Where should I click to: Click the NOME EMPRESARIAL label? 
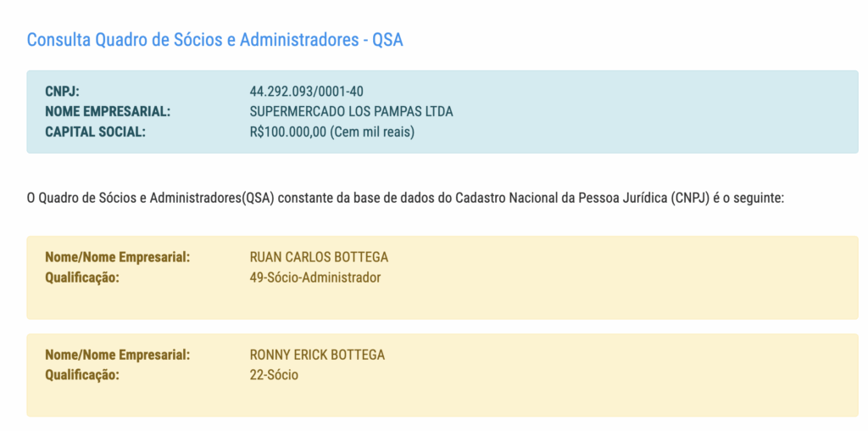[x=108, y=112]
